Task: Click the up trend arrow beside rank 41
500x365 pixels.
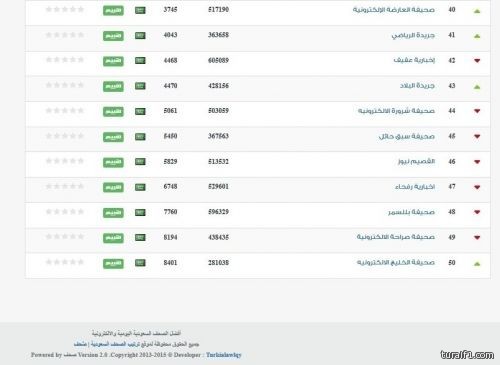Action: point(477,36)
